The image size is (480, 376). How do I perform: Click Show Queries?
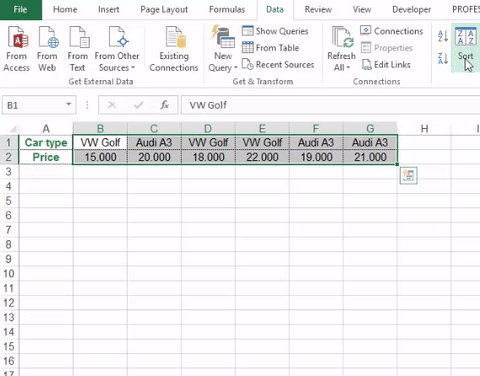click(275, 31)
